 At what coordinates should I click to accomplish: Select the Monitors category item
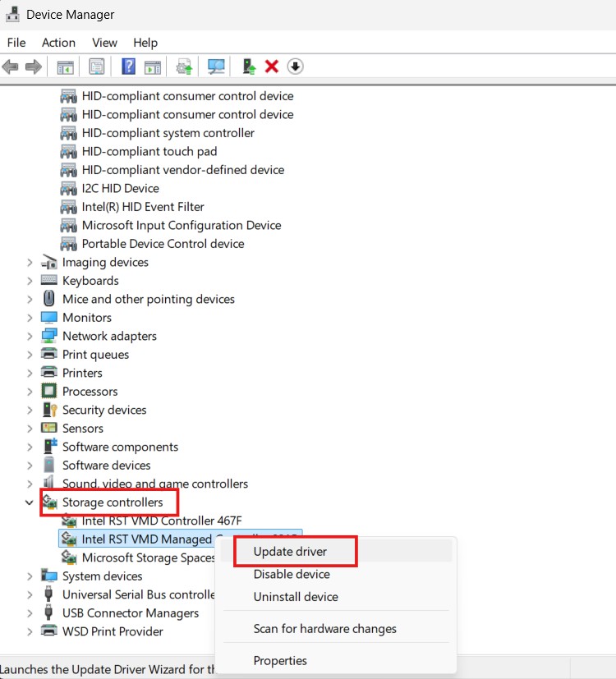click(x=86, y=318)
